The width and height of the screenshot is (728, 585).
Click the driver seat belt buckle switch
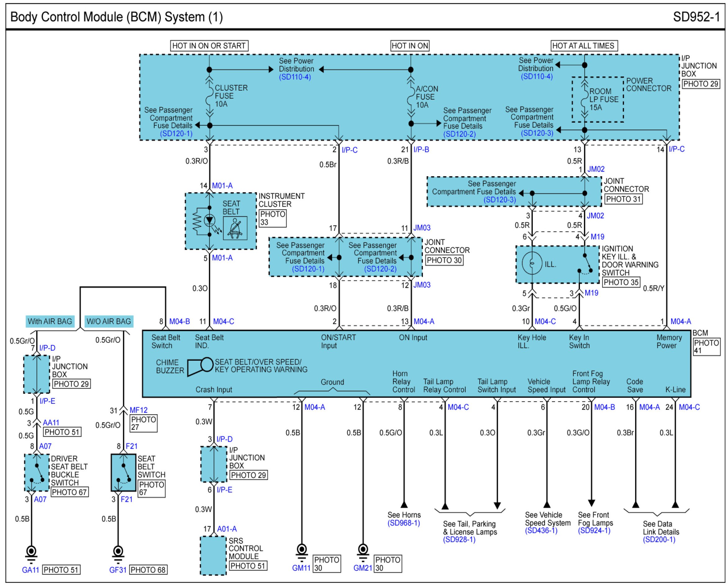(37, 473)
